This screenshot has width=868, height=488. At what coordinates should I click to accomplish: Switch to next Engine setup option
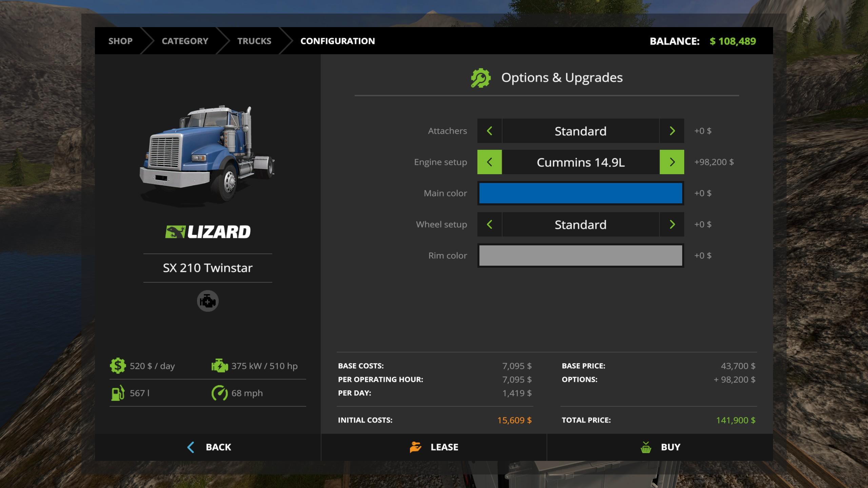click(672, 162)
